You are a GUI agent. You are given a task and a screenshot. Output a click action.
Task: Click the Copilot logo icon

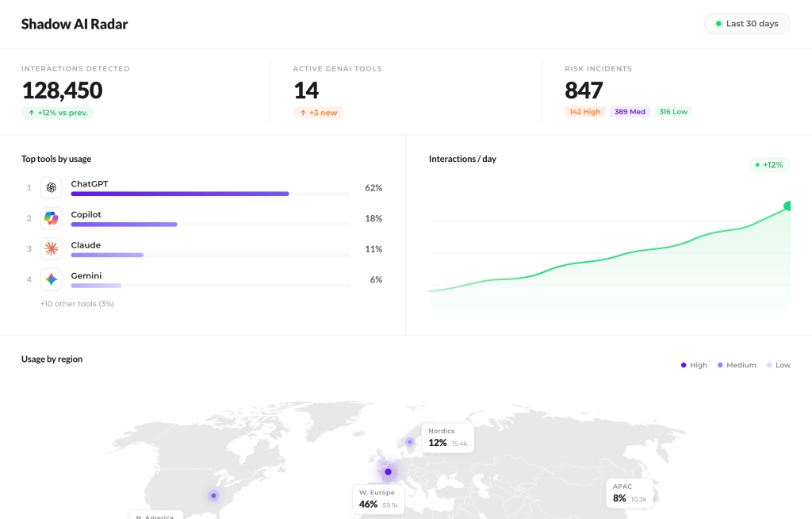52,218
